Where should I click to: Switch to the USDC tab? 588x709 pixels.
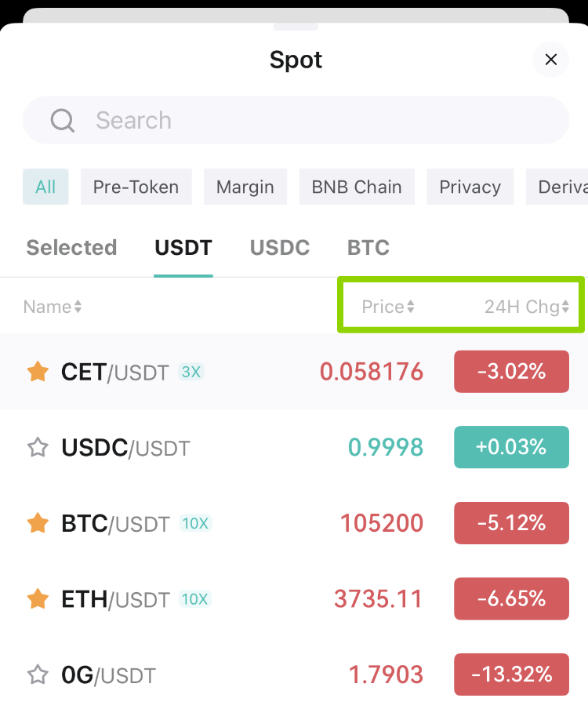tap(280, 247)
